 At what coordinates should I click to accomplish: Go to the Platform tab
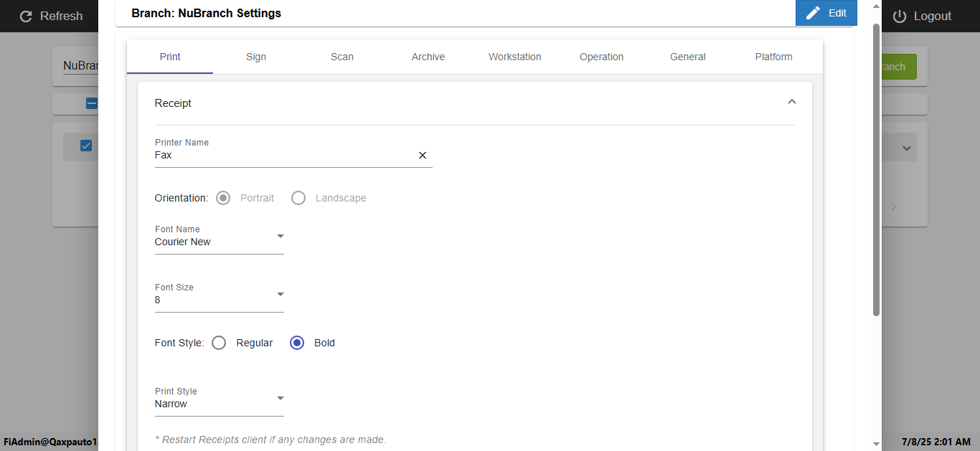tap(773, 57)
